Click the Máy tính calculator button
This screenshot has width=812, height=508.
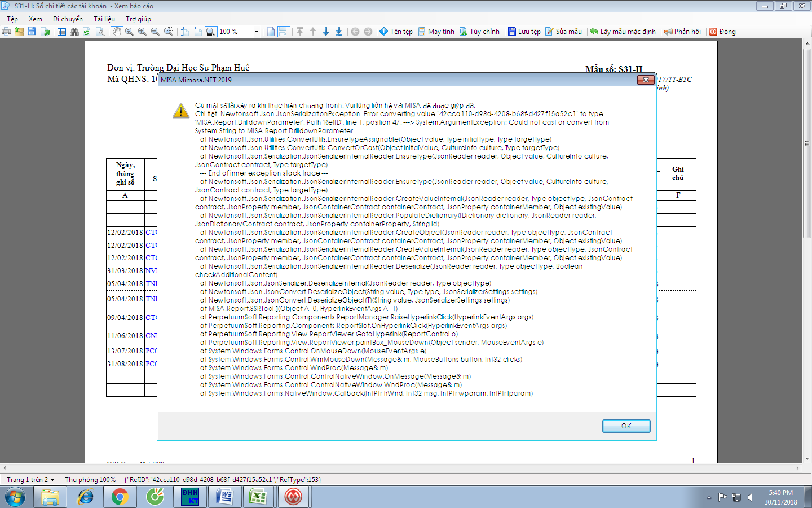tap(436, 32)
